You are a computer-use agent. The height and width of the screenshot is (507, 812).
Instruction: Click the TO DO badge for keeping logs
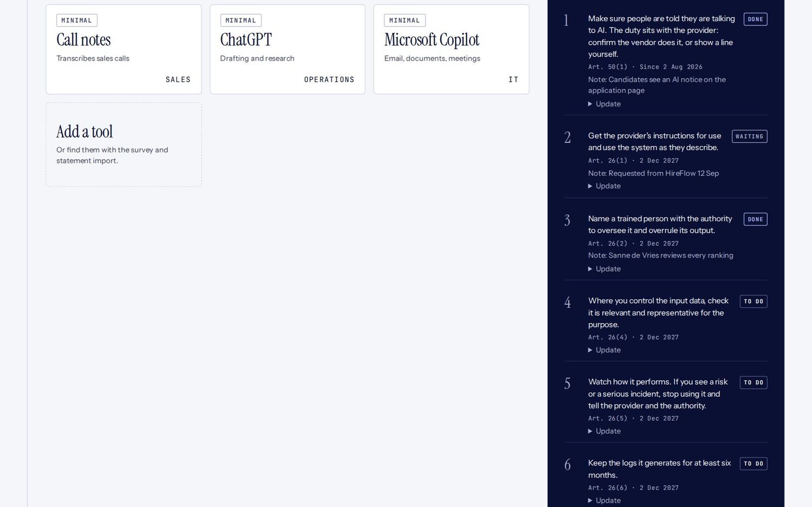pyautogui.click(x=754, y=464)
